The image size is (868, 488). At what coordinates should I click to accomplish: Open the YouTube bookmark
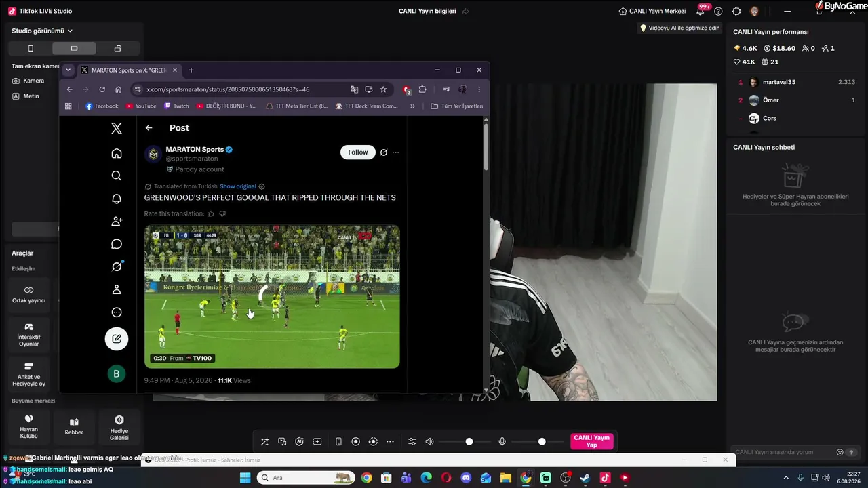(x=141, y=106)
